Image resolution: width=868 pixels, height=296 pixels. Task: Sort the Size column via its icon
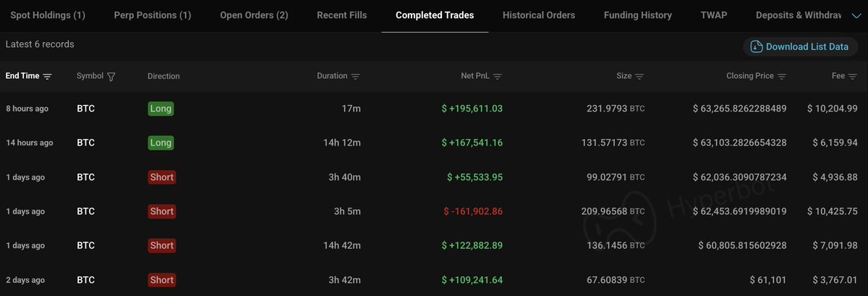pyautogui.click(x=639, y=76)
